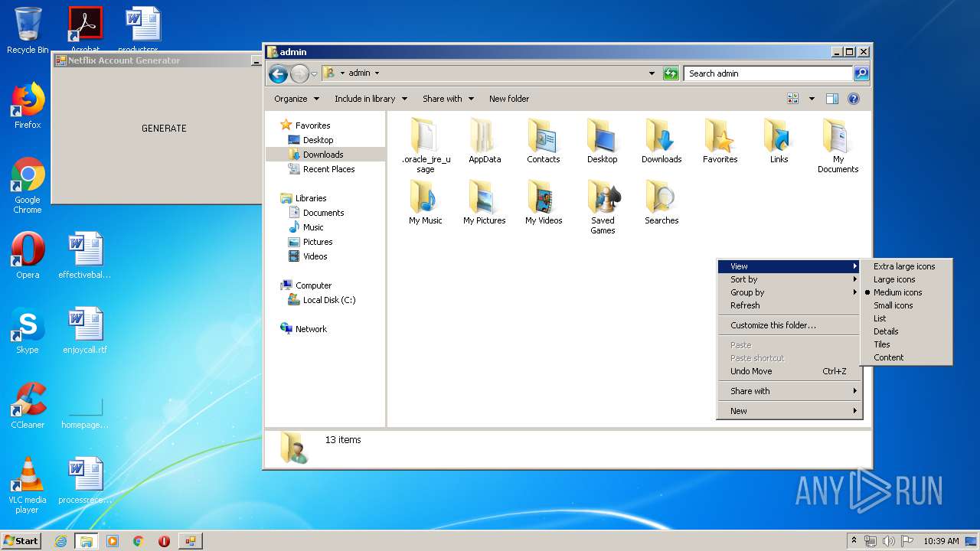Click the Start button

[x=21, y=540]
